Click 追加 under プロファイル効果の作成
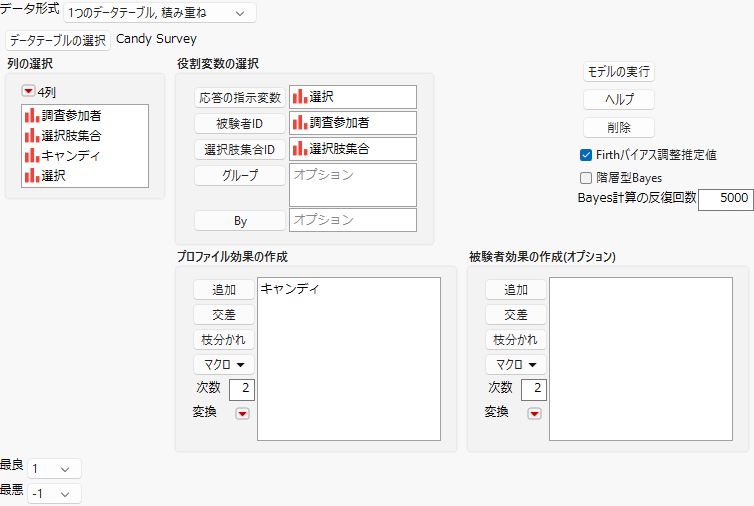 (x=224, y=290)
